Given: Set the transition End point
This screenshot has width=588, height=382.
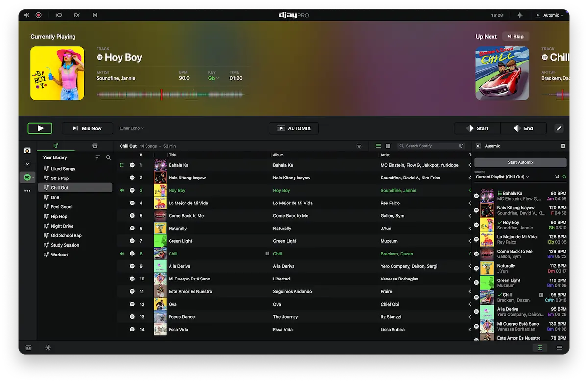Looking at the screenshot, I should point(523,128).
